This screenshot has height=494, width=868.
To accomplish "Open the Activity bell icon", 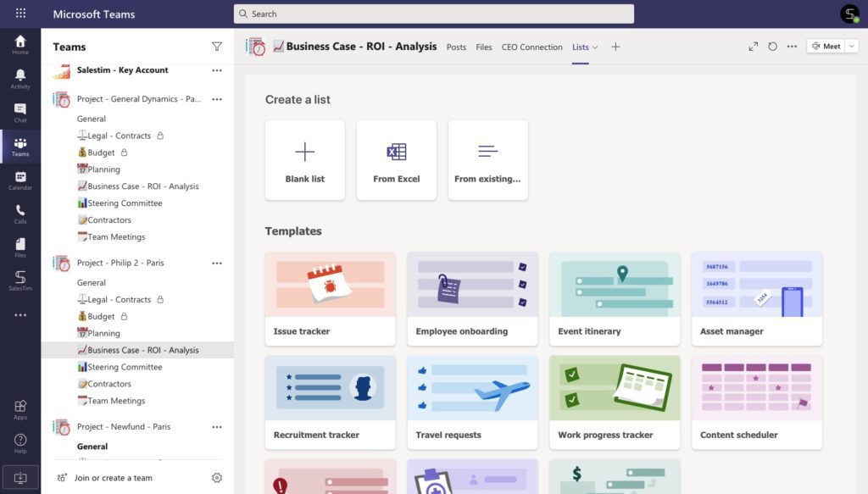I will (x=20, y=79).
